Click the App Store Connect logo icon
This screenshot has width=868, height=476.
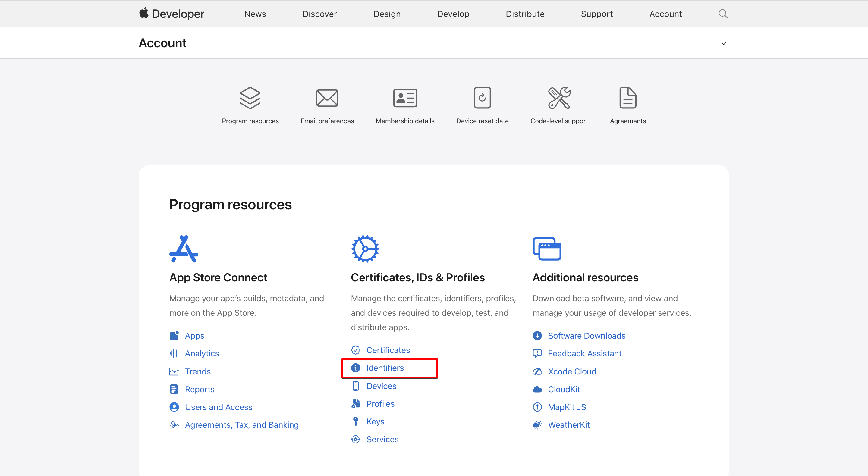pos(184,249)
